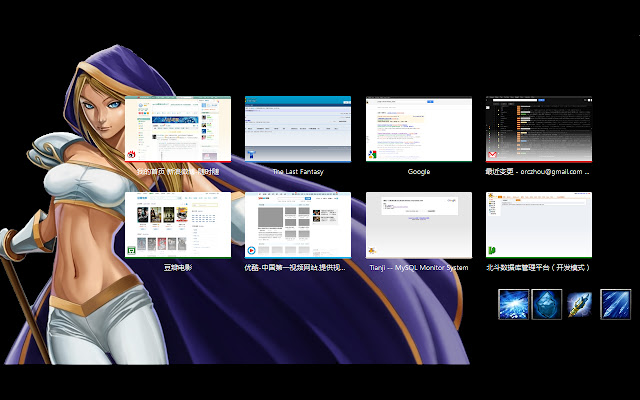Click the Youku play favicon on the thumbnail

tap(251, 251)
